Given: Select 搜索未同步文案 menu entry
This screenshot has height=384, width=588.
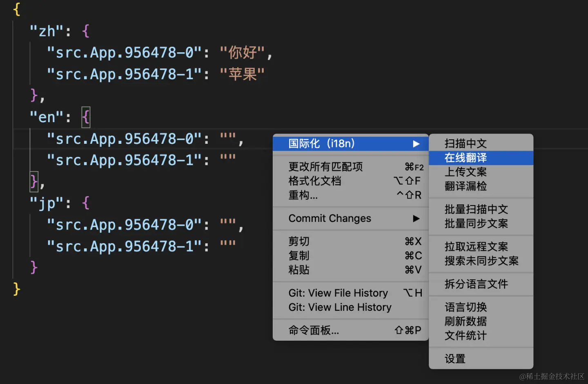Looking at the screenshot, I should click(x=481, y=261).
